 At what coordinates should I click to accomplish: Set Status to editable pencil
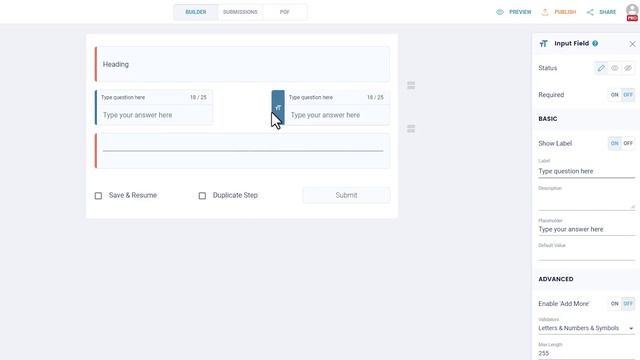[601, 68]
